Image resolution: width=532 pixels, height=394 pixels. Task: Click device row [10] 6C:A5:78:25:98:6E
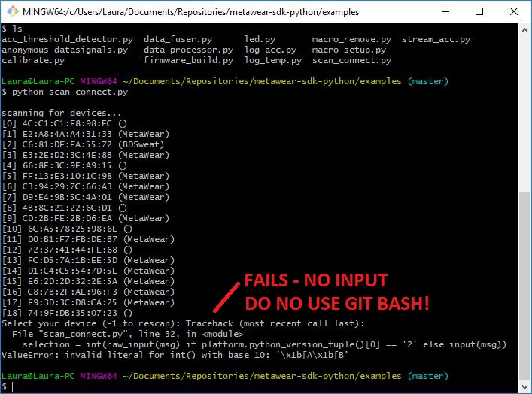pos(67,229)
